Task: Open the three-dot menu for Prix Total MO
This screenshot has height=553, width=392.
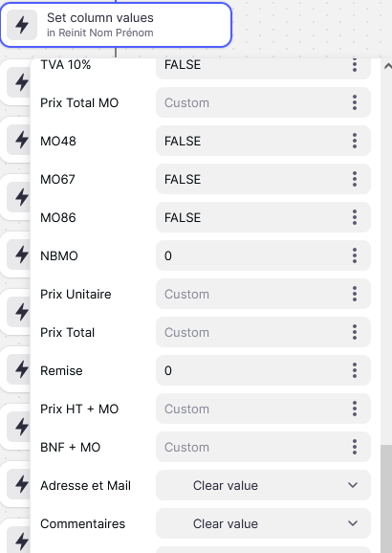Action: click(355, 102)
